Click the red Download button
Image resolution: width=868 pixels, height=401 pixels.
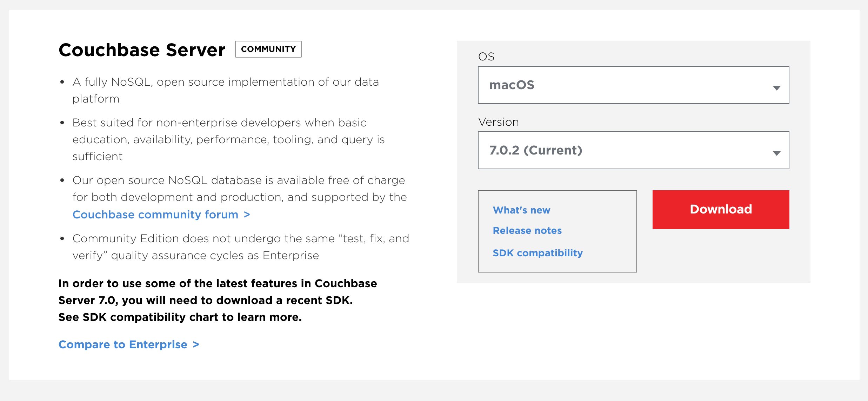(x=720, y=209)
